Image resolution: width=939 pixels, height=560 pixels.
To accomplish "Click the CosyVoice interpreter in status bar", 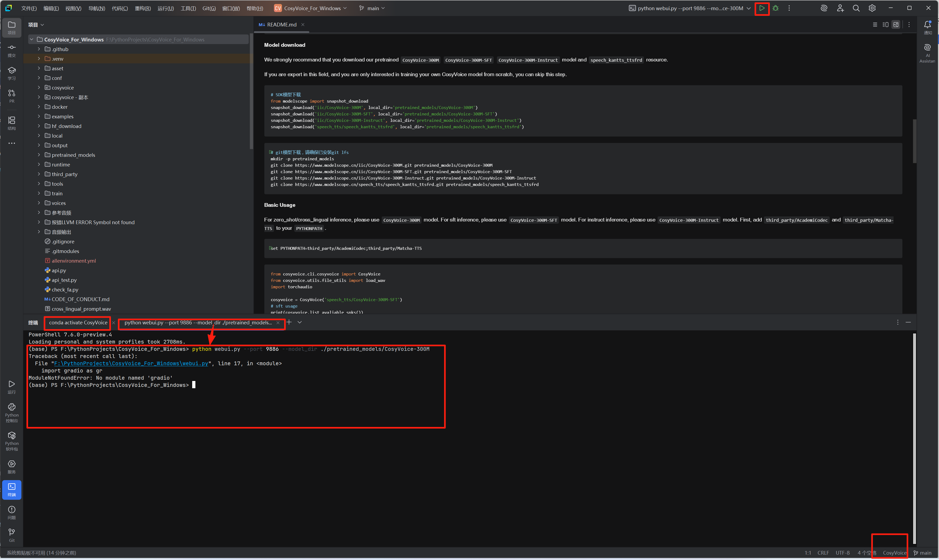I will pyautogui.click(x=894, y=553).
